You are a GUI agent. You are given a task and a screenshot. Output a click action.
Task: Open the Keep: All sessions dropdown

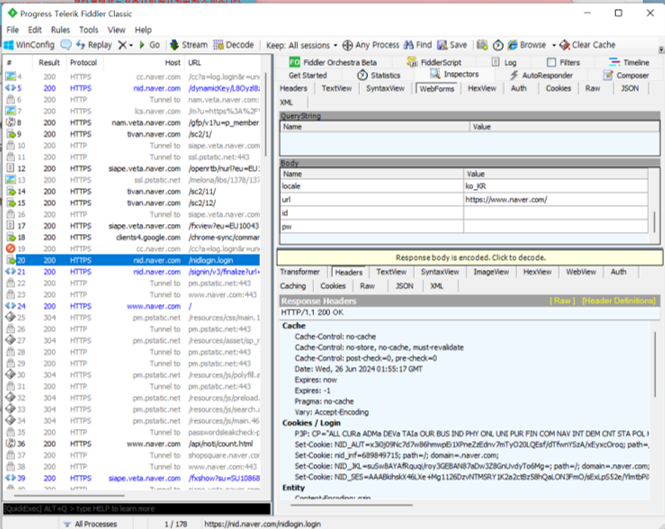click(x=302, y=45)
